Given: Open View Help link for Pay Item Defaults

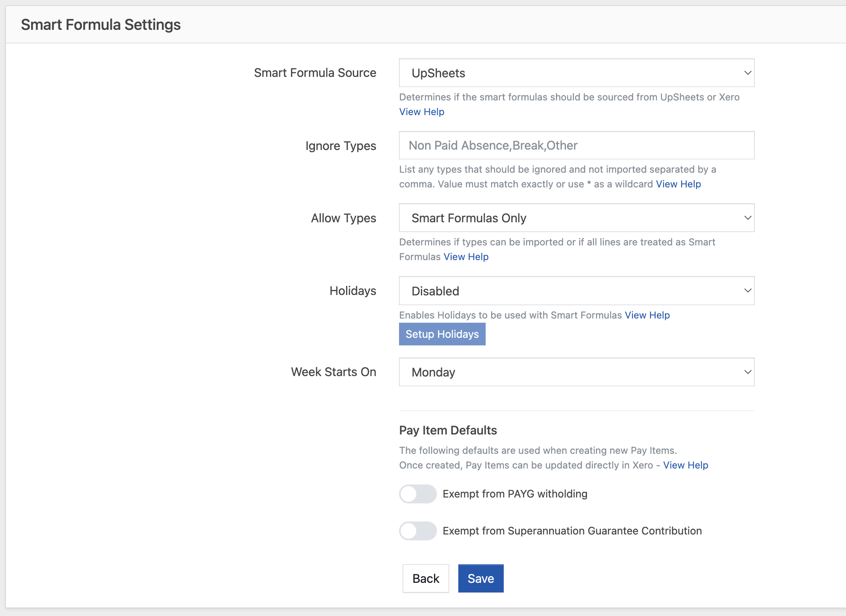Looking at the screenshot, I should point(685,465).
